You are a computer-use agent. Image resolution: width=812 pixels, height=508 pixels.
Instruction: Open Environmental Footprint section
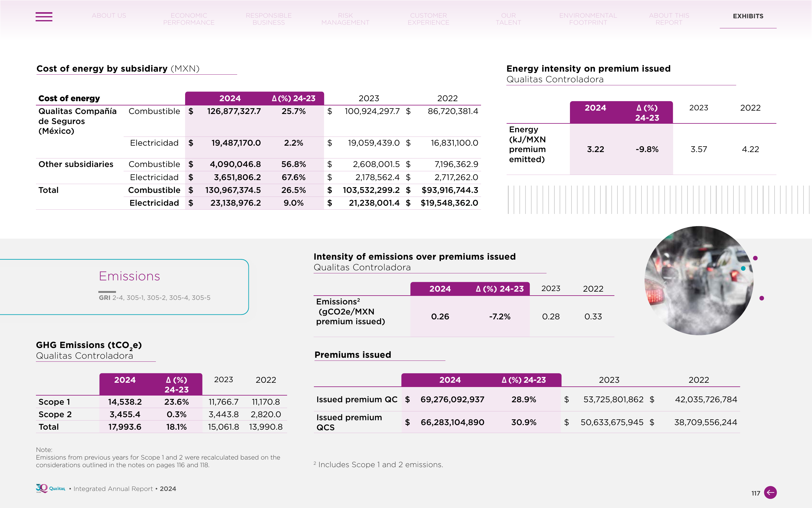coord(588,19)
